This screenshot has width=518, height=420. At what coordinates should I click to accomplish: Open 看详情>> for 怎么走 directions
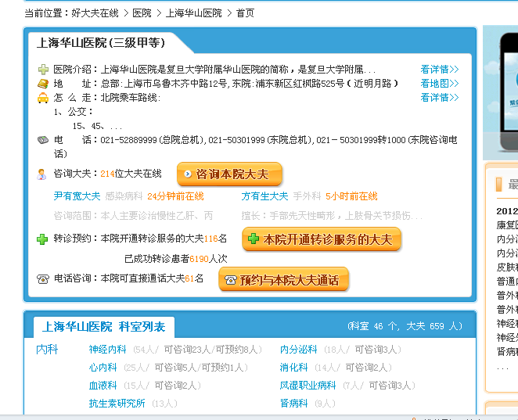pyautogui.click(x=440, y=98)
